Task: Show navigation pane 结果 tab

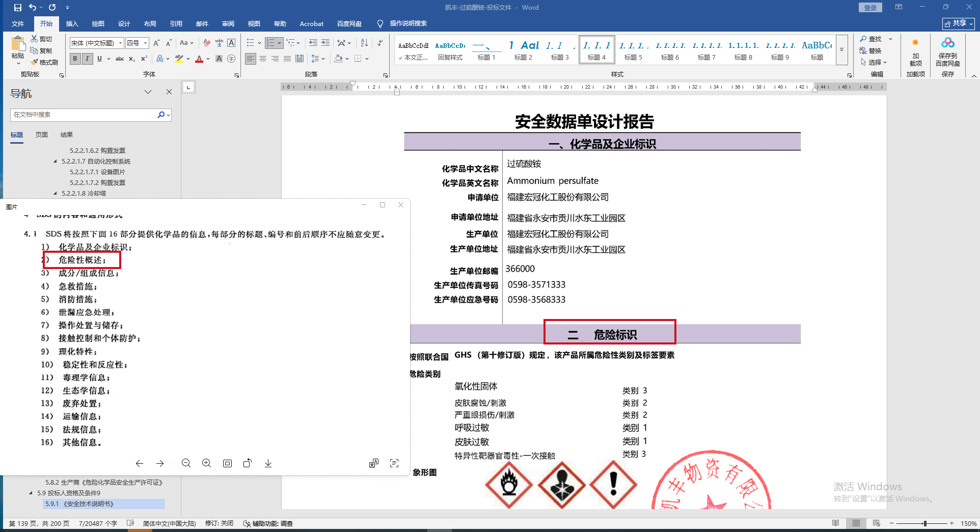Action: pos(67,135)
